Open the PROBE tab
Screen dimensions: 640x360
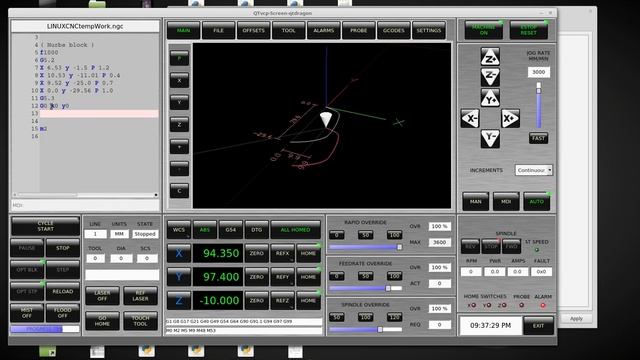[359, 31]
